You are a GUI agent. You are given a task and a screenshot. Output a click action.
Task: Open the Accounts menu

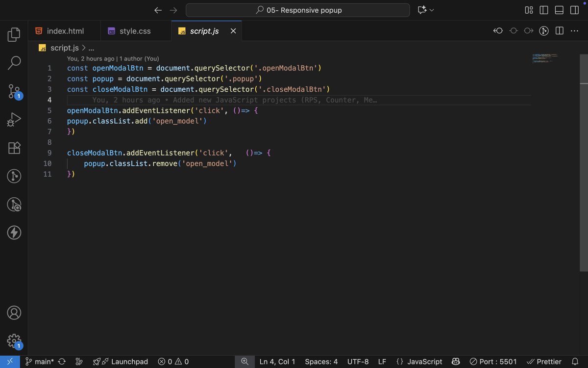click(x=14, y=312)
